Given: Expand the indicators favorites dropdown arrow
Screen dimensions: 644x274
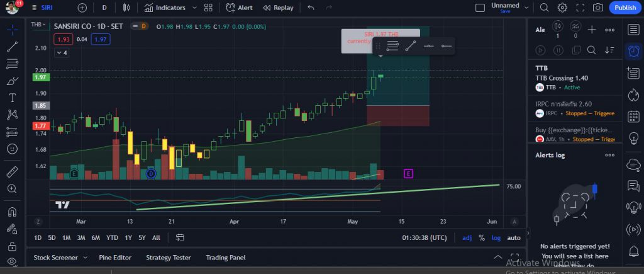Looking at the screenshot, I should coord(194,8).
